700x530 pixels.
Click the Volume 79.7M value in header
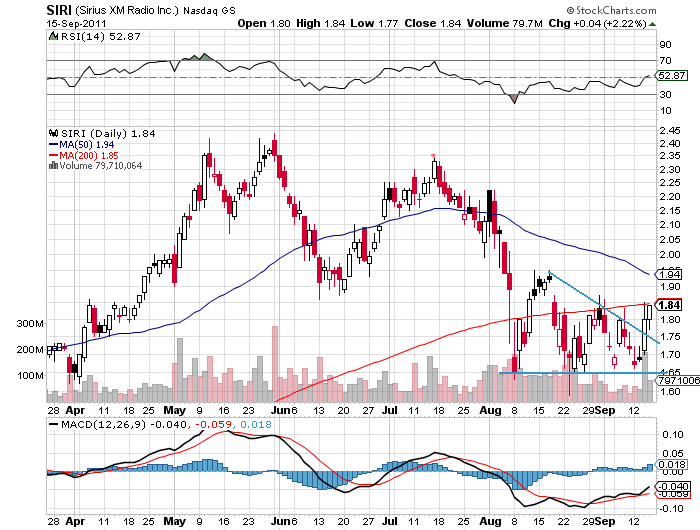504,23
